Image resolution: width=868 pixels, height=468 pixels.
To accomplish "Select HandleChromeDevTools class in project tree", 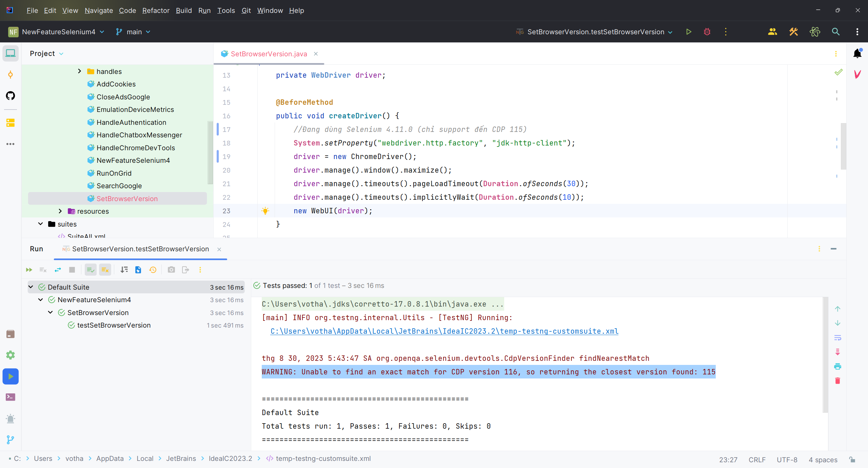I will [x=136, y=148].
